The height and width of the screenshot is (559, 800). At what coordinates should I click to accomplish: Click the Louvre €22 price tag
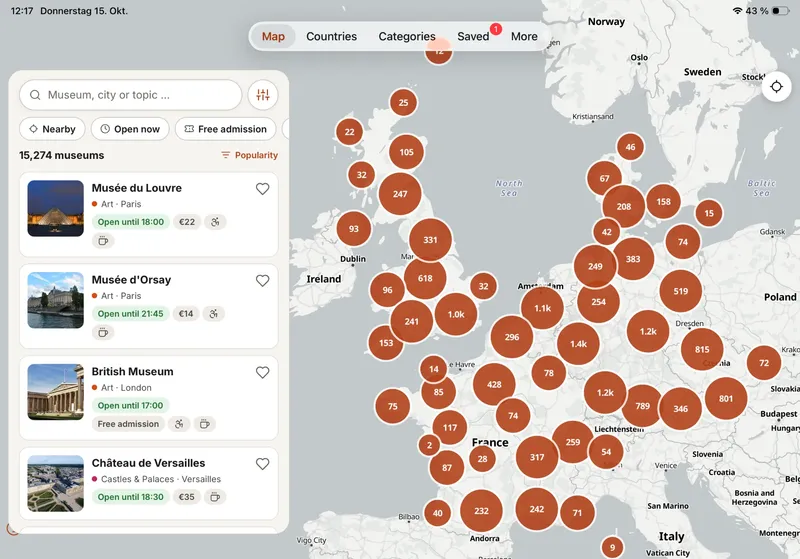coord(187,222)
